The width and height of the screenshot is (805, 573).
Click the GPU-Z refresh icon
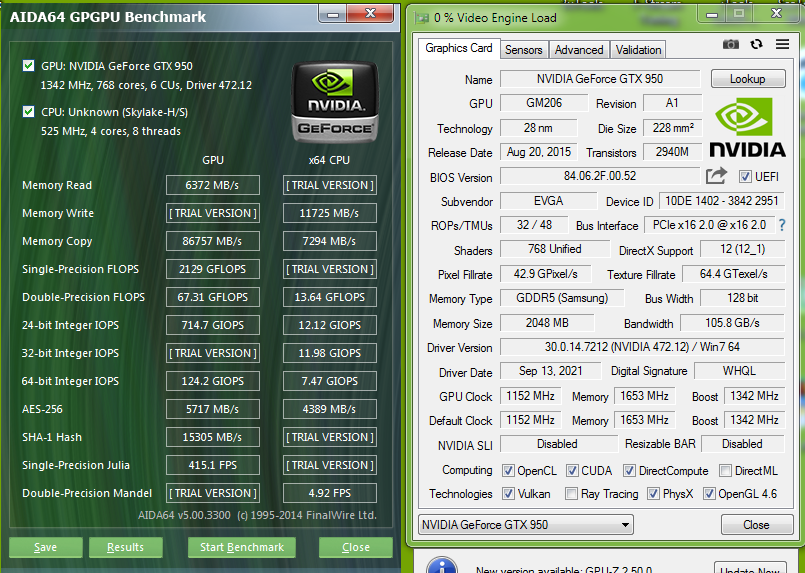tap(756, 45)
